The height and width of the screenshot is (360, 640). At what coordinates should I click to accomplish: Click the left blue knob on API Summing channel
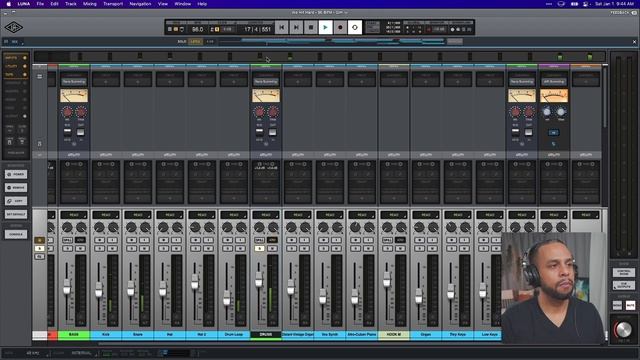pyautogui.click(x=547, y=112)
